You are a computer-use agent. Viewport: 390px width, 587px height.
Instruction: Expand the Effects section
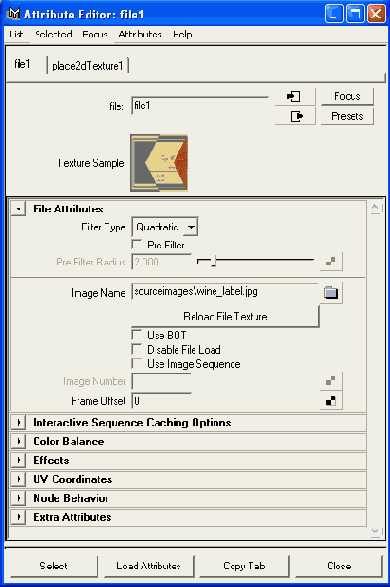pyautogui.click(x=18, y=460)
